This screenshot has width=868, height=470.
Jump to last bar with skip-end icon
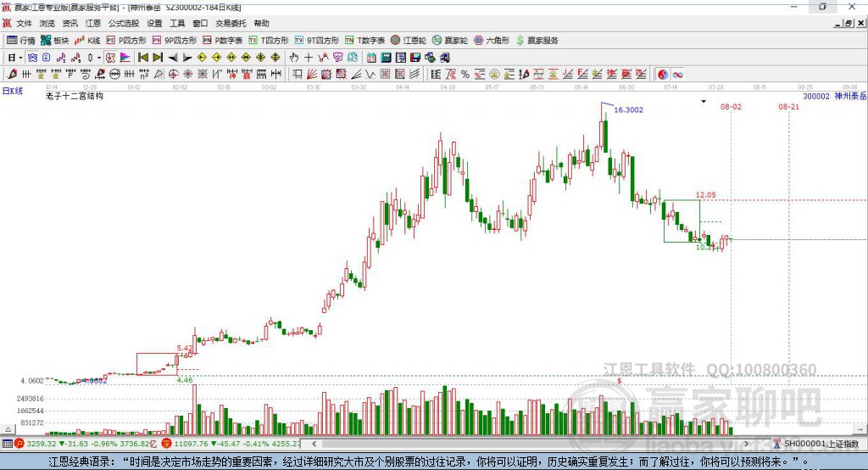(158, 58)
